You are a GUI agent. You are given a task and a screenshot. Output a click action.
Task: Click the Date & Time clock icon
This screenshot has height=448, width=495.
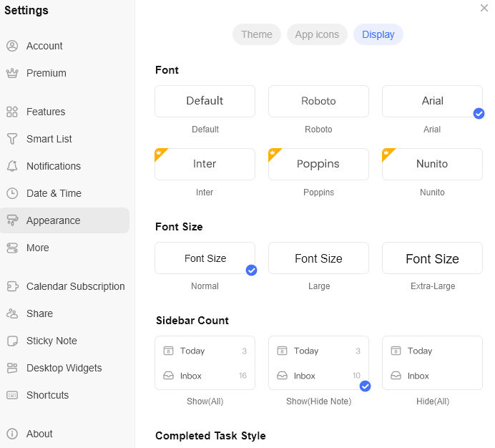12,193
